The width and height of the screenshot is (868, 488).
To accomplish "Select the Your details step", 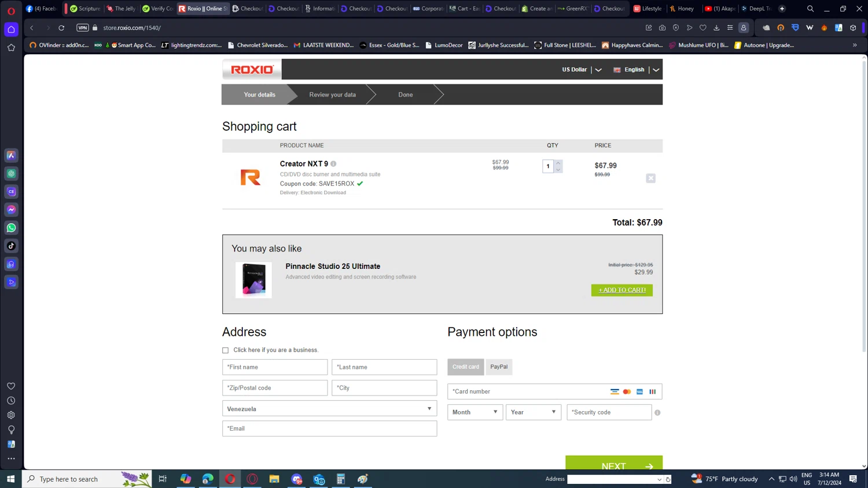I will [259, 94].
